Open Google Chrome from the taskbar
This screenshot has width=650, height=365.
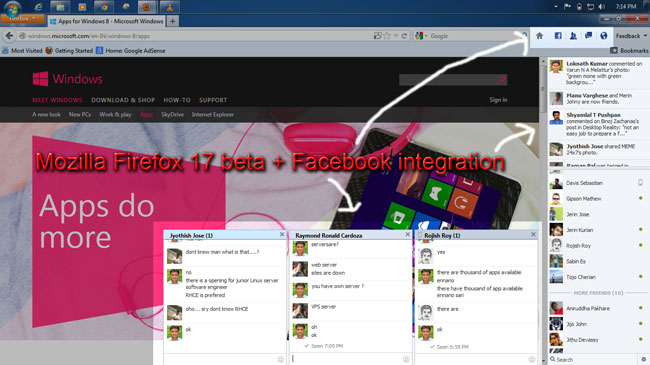(104, 7)
